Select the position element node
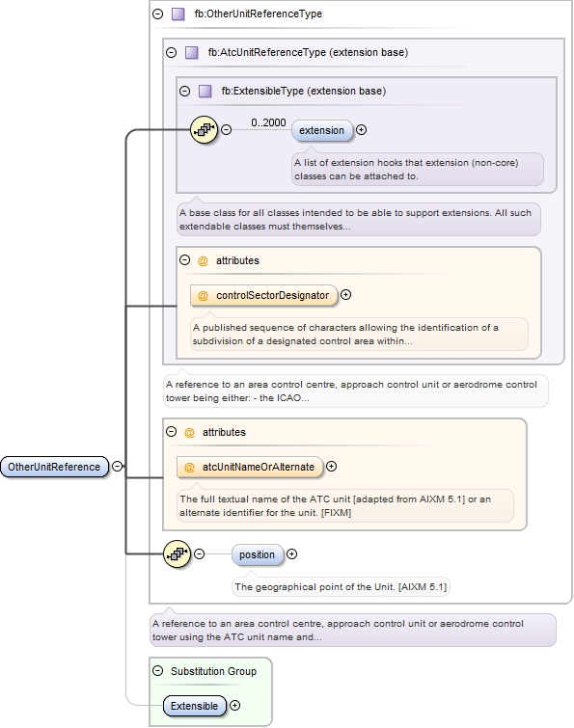The image size is (574, 728). coord(258,554)
